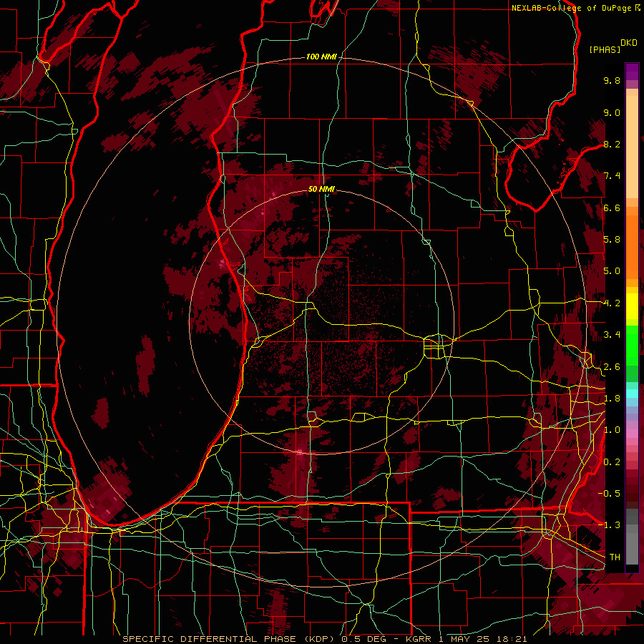Click the 5.0 value on the color scale
This screenshot has height=644, width=644.
[612, 271]
